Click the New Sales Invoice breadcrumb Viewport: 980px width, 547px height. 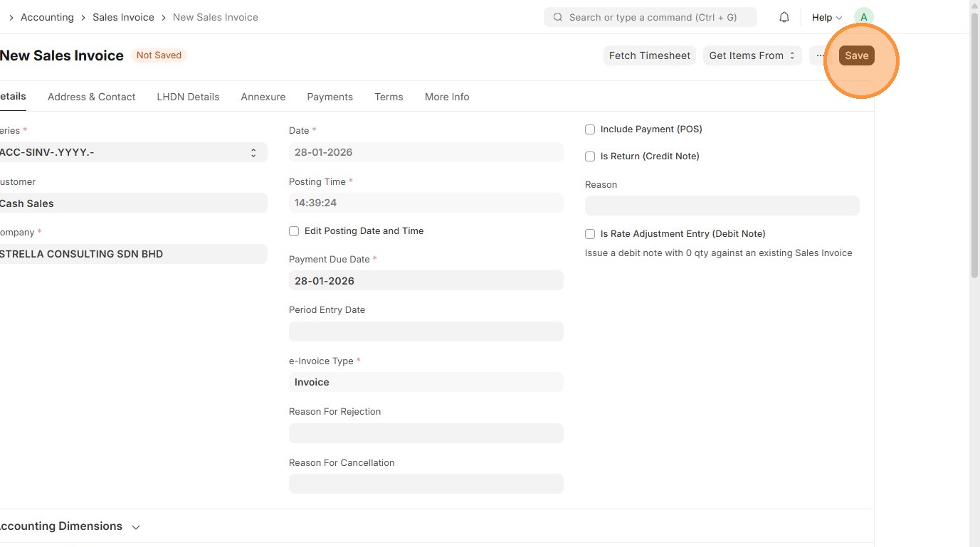[216, 17]
